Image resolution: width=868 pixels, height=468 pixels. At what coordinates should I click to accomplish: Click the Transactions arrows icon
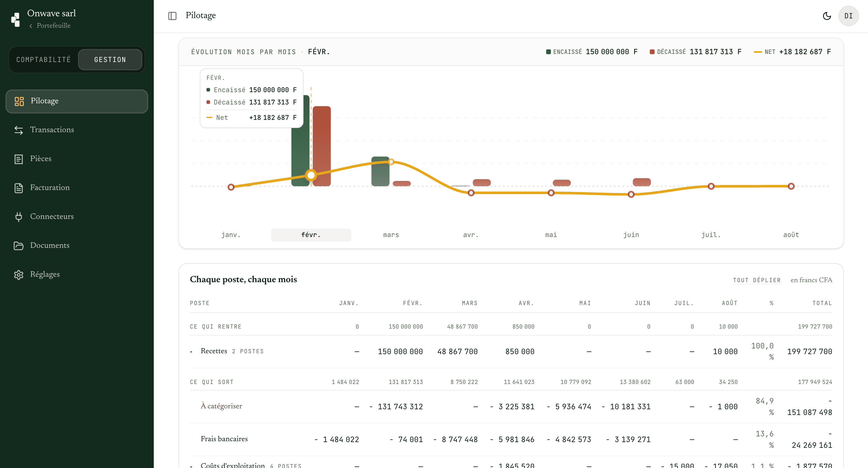[19, 130]
